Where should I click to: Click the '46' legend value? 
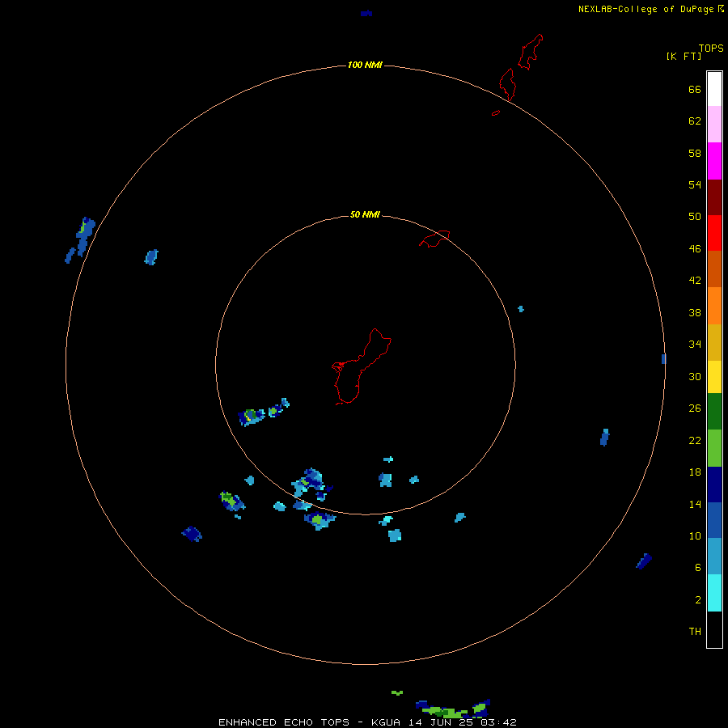tap(695, 249)
